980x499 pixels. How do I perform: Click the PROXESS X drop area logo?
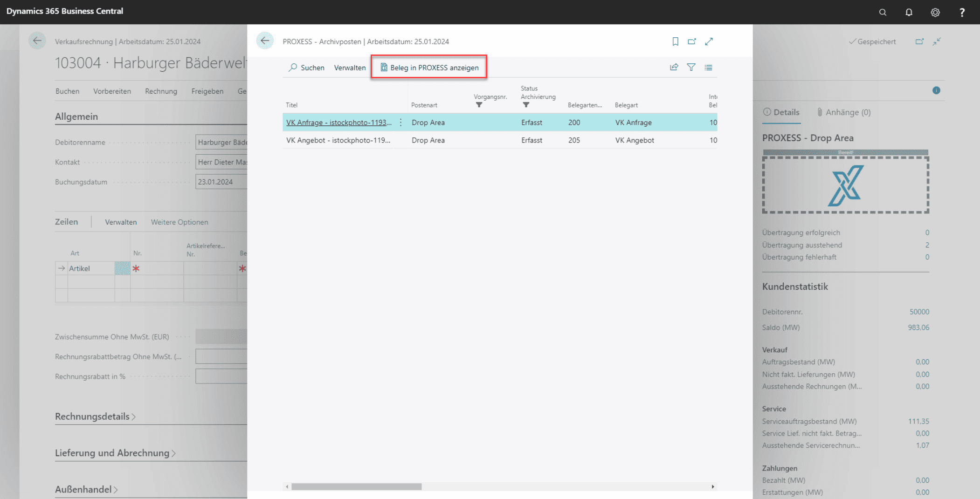(846, 185)
